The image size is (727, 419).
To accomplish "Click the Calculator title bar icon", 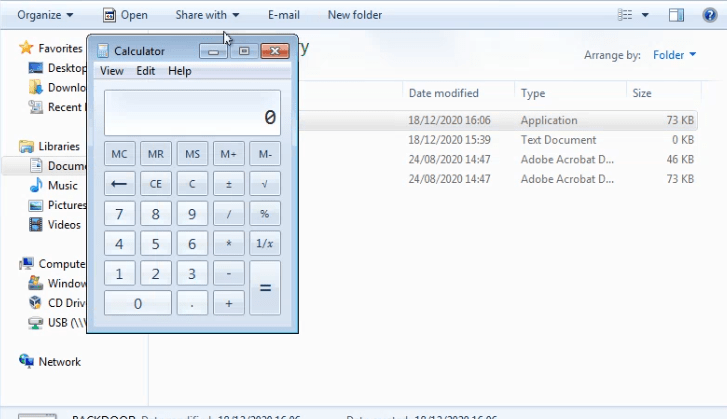I will 103,51.
